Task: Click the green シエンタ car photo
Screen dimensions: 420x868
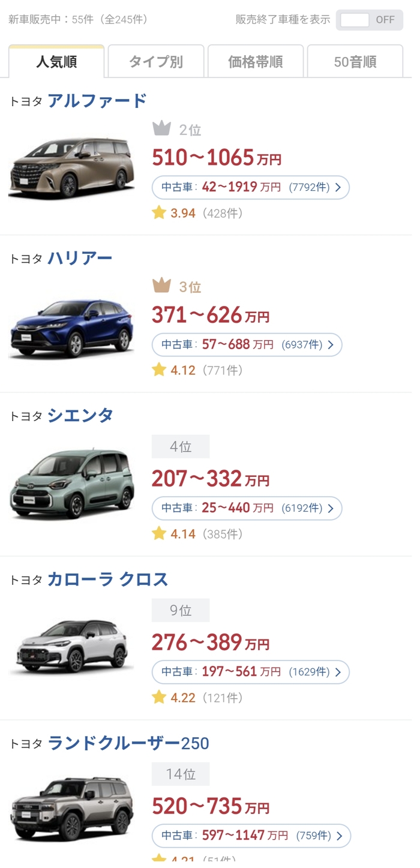Action: tap(72, 485)
